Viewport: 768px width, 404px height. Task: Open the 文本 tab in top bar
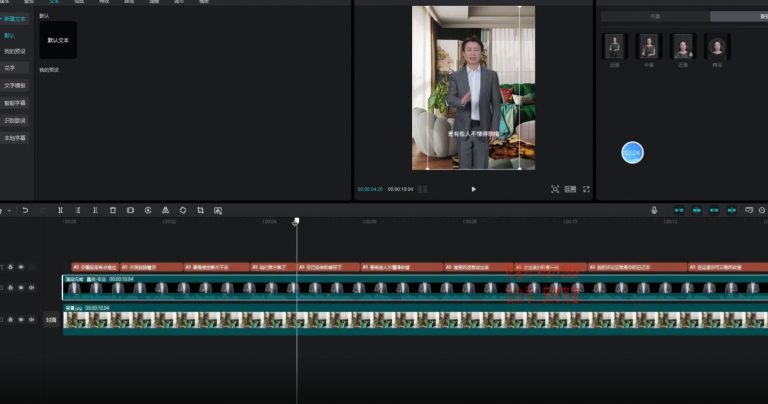point(54,2)
